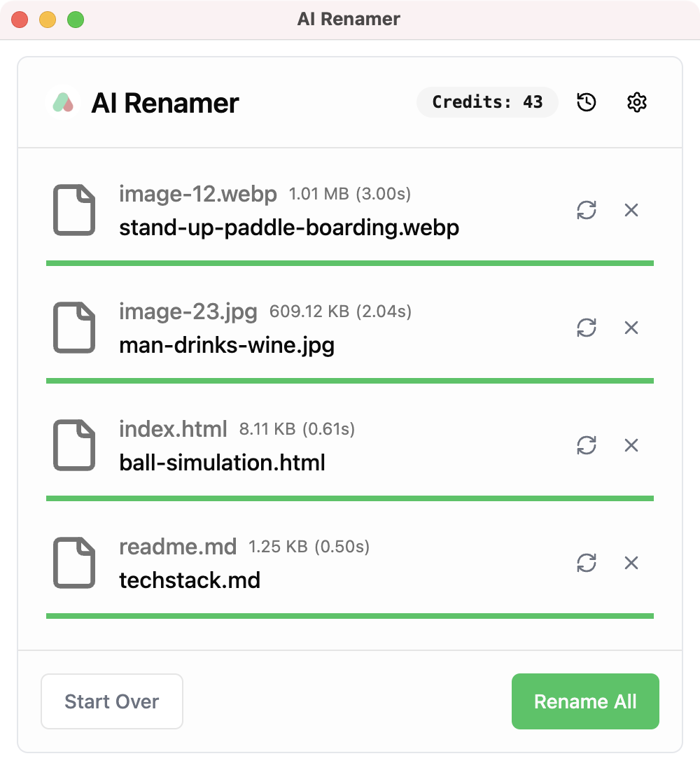The height and width of the screenshot is (770, 700).
Task: Regenerate the name for image-12.webp
Action: (x=588, y=210)
